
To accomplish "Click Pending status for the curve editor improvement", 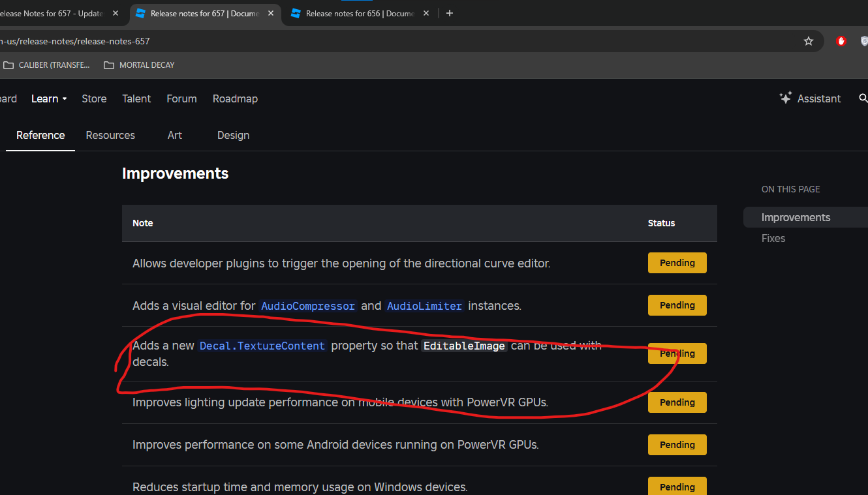I will point(677,262).
